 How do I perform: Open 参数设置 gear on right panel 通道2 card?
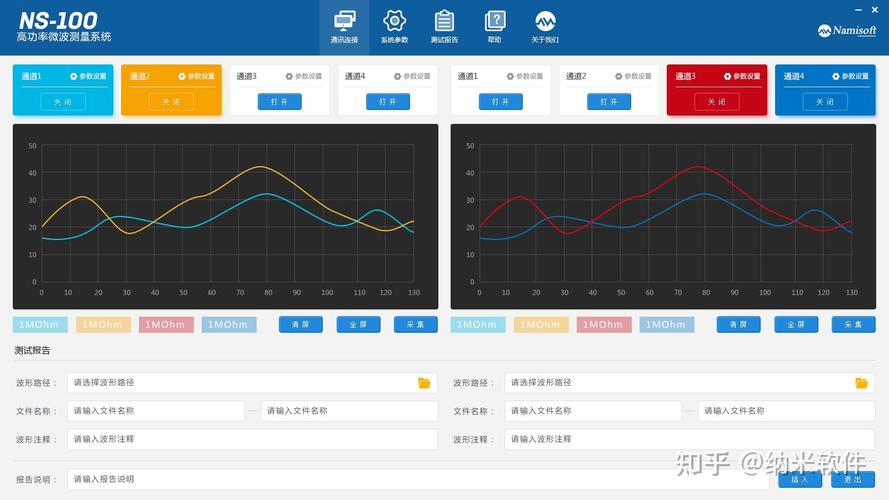[633, 76]
